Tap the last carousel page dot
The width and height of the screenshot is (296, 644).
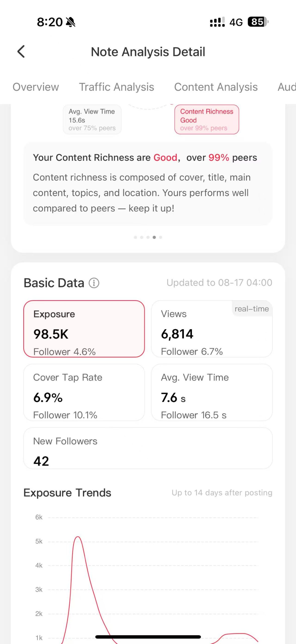[x=161, y=237]
